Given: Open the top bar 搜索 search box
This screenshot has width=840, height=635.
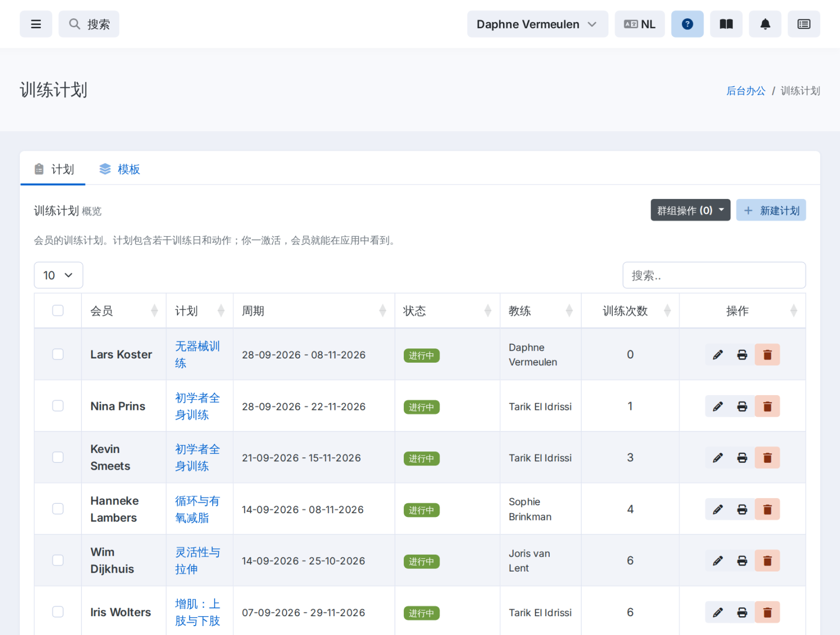Looking at the screenshot, I should (x=89, y=24).
